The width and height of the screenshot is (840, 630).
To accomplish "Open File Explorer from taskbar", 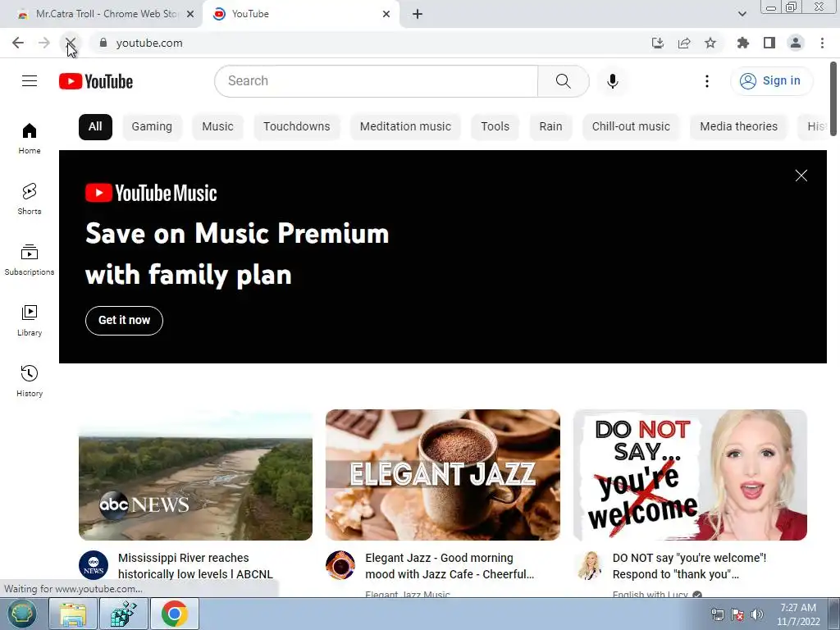I will (x=73, y=614).
